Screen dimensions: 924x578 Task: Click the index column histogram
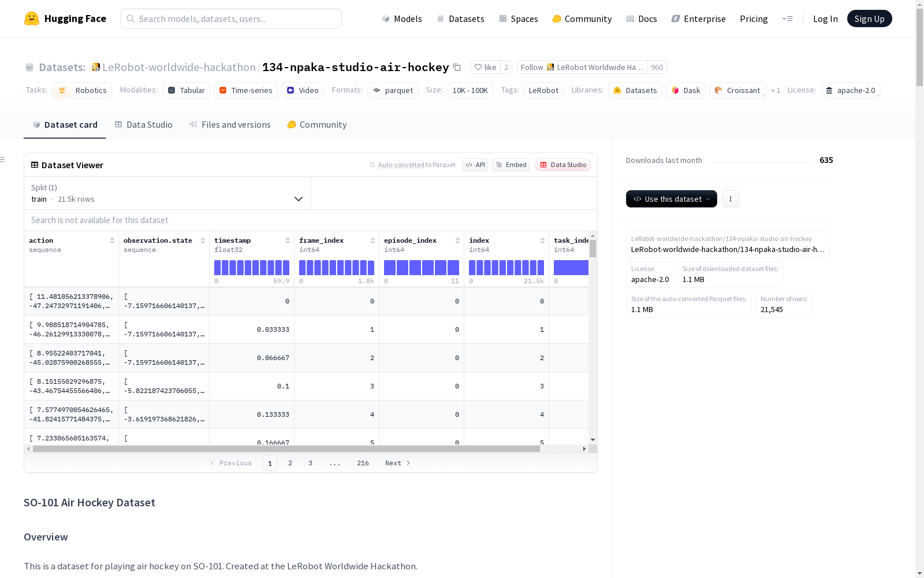(x=506, y=268)
